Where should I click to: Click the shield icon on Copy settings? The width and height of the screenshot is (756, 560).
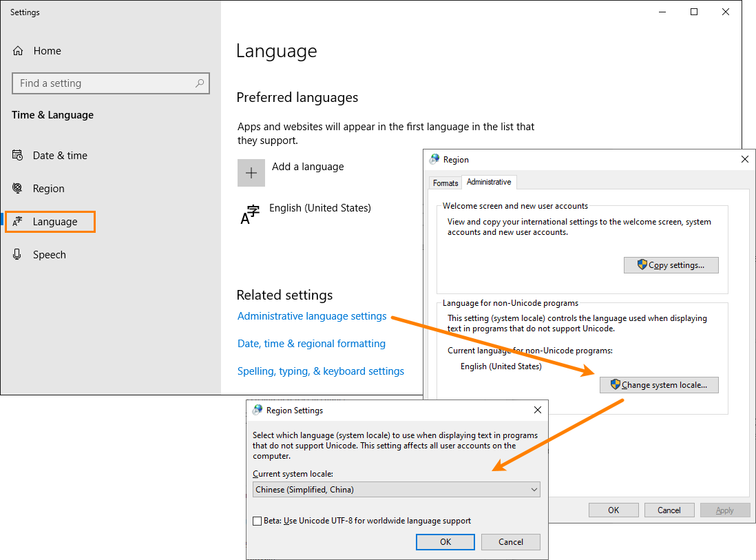pyautogui.click(x=642, y=265)
